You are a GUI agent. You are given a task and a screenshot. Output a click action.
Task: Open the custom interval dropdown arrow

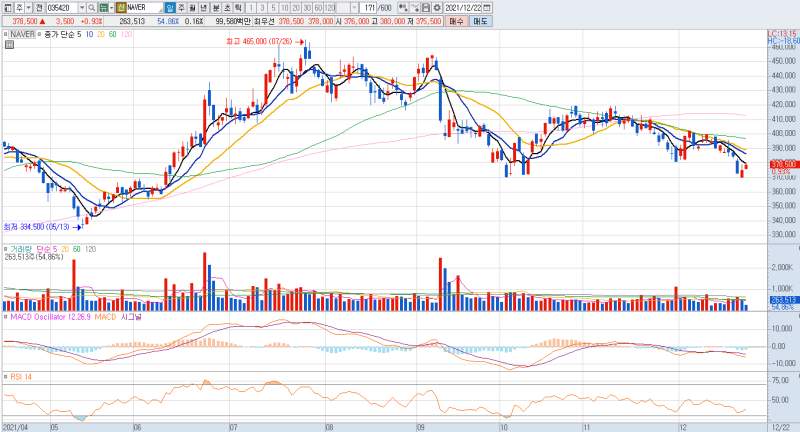tap(355, 8)
